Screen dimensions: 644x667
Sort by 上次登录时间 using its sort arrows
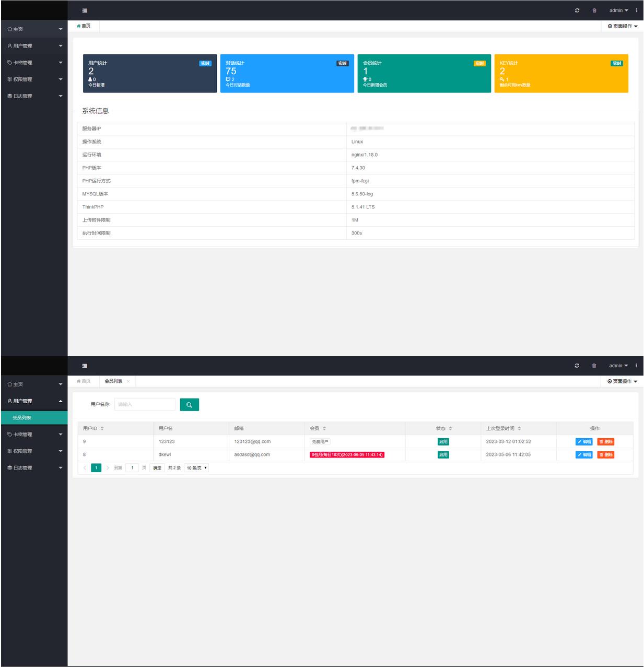pyautogui.click(x=519, y=428)
